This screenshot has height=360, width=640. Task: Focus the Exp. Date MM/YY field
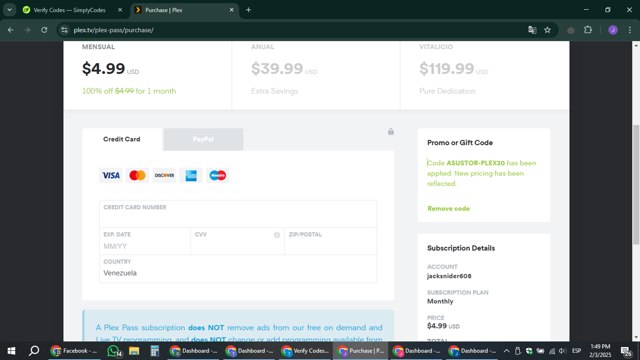click(x=145, y=241)
